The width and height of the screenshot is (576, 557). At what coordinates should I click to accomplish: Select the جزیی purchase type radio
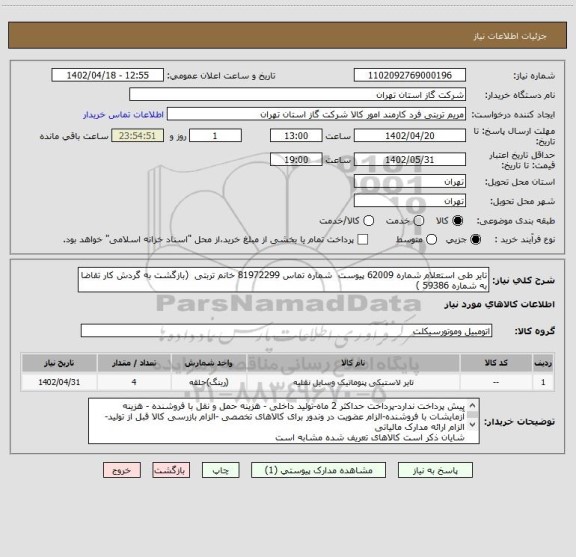click(x=476, y=240)
